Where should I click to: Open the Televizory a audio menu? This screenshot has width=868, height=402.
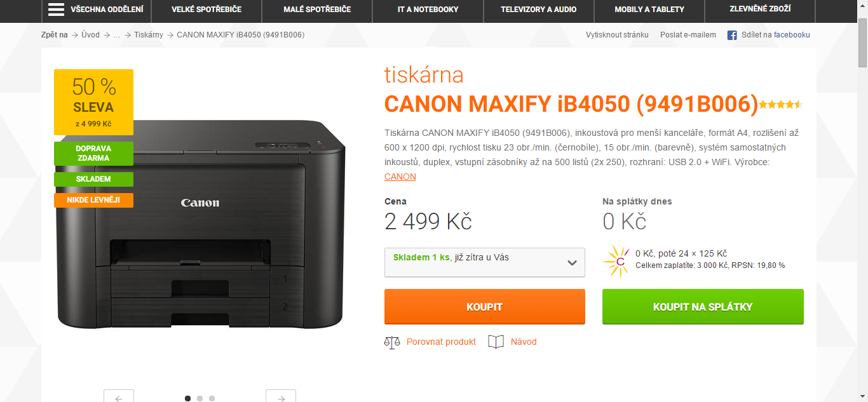click(539, 10)
